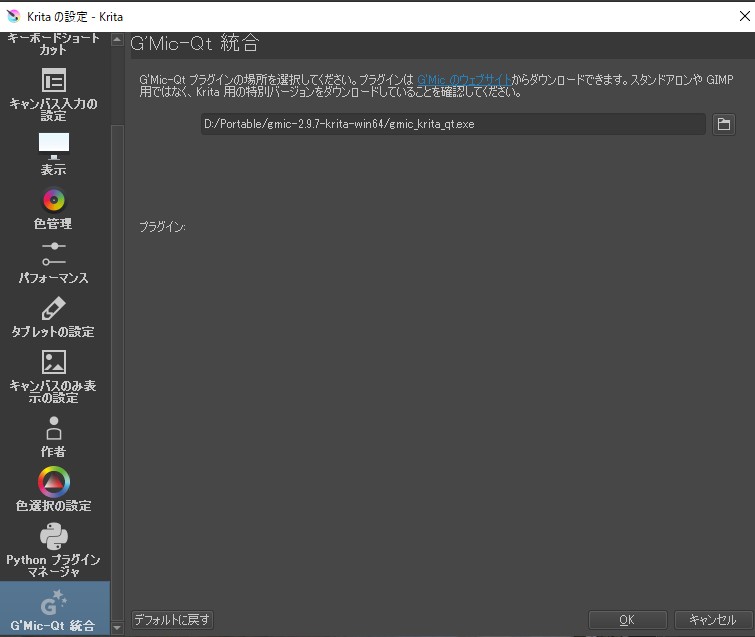Click the plugin path input field
The width and height of the screenshot is (755, 637).
(453, 124)
